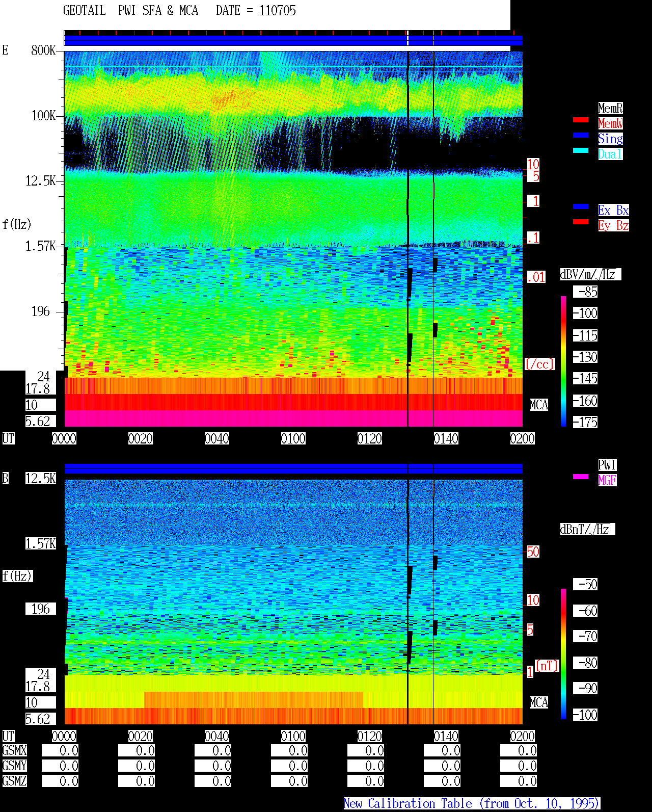The height and width of the screenshot is (812, 652).
Task: Click the GSMY row label
Action: [15, 766]
